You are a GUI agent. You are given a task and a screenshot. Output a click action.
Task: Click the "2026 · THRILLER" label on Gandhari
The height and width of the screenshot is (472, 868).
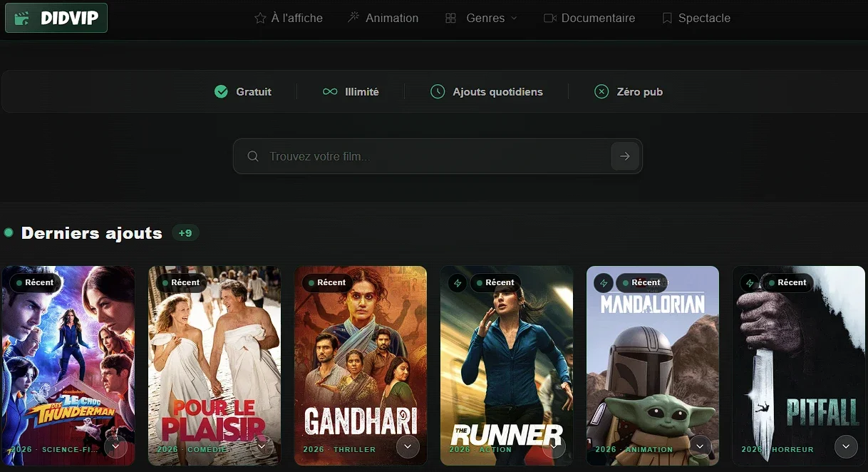pyautogui.click(x=339, y=449)
